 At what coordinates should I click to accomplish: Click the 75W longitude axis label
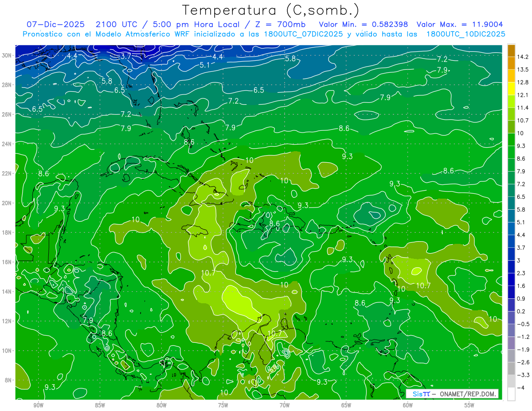(223, 405)
